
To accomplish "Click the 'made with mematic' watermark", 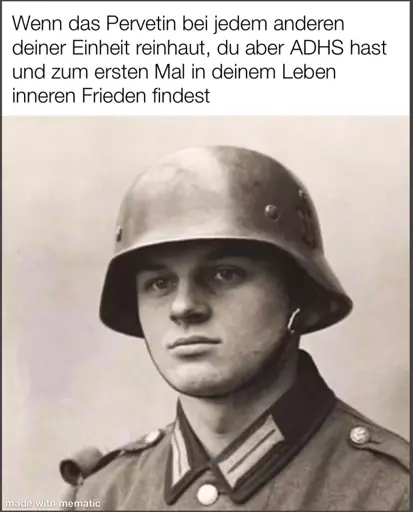I will [x=53, y=503].
